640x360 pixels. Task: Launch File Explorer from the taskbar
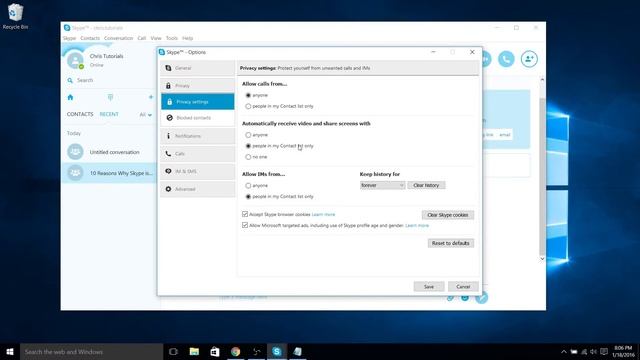(x=194, y=351)
